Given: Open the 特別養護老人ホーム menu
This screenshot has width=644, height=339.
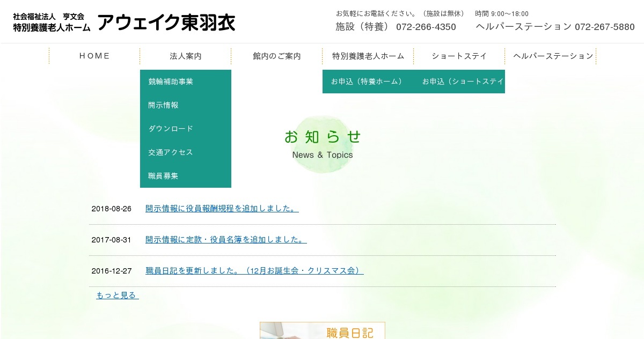Looking at the screenshot, I should [368, 56].
